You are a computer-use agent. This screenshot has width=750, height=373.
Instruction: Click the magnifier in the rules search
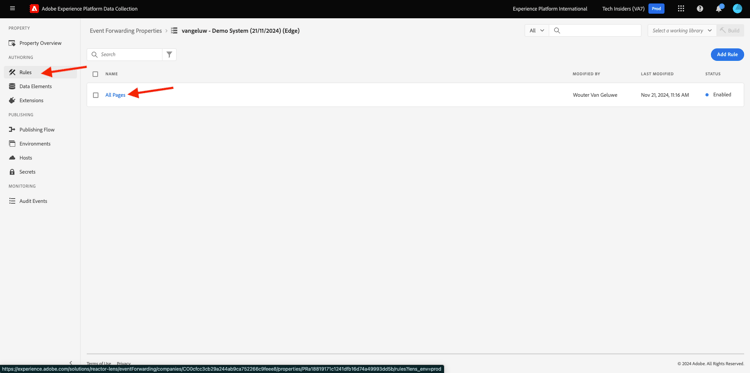pyautogui.click(x=95, y=55)
